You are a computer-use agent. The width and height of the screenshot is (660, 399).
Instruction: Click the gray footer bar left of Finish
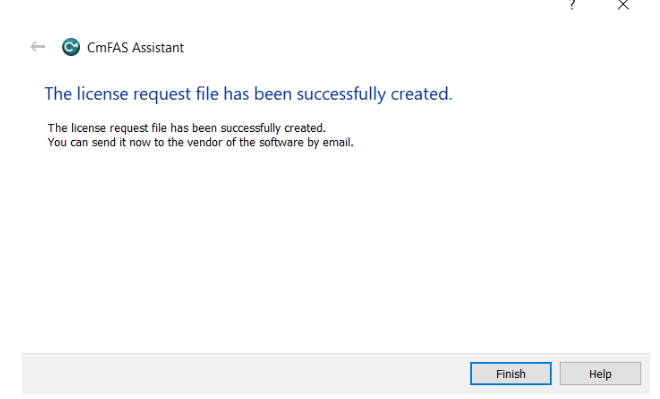tap(246, 374)
